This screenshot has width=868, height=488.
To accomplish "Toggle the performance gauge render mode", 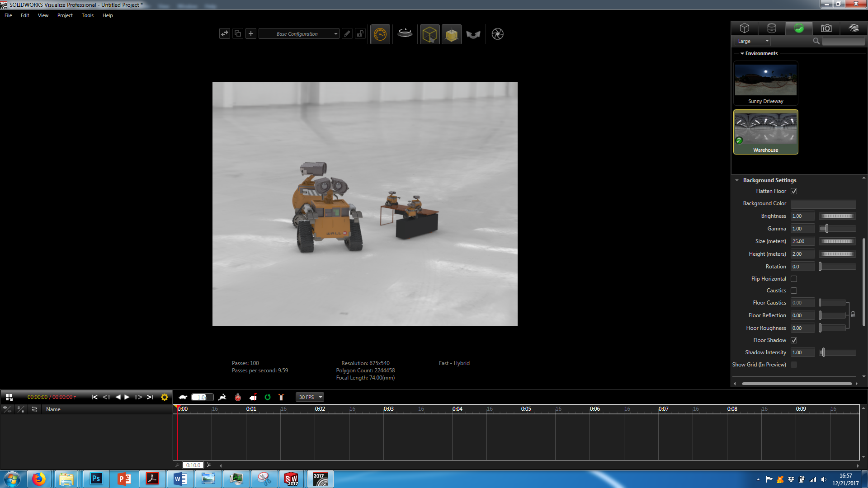I will [x=380, y=34].
